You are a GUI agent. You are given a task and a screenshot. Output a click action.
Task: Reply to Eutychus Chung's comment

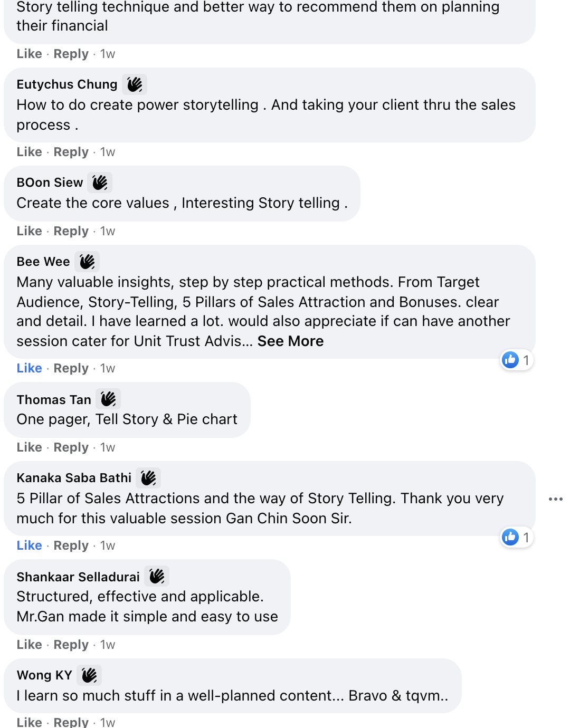tap(71, 152)
